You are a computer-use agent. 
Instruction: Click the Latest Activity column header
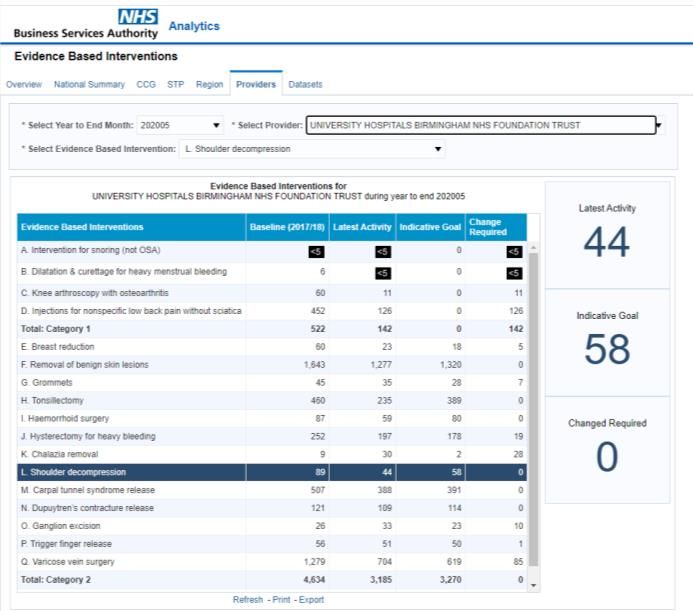coord(362,227)
